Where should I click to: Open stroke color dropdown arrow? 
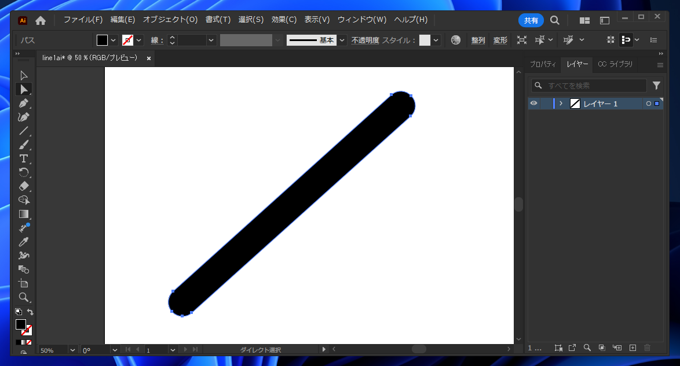[x=139, y=40]
